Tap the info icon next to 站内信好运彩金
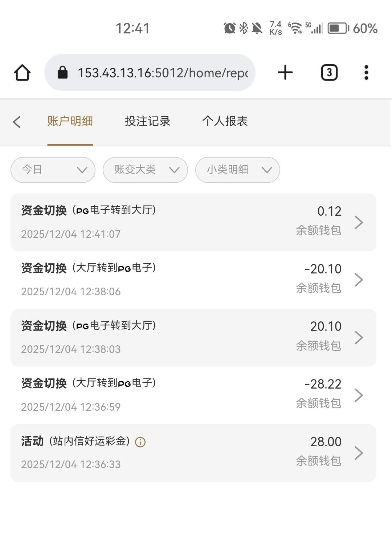Image resolution: width=392 pixels, height=536 pixels. coord(140,442)
